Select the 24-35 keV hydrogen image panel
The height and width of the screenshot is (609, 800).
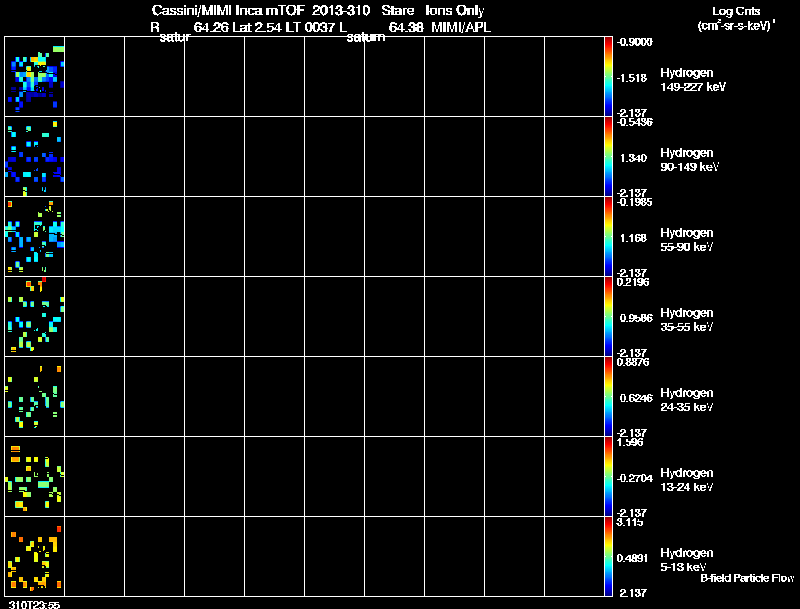click(35, 397)
